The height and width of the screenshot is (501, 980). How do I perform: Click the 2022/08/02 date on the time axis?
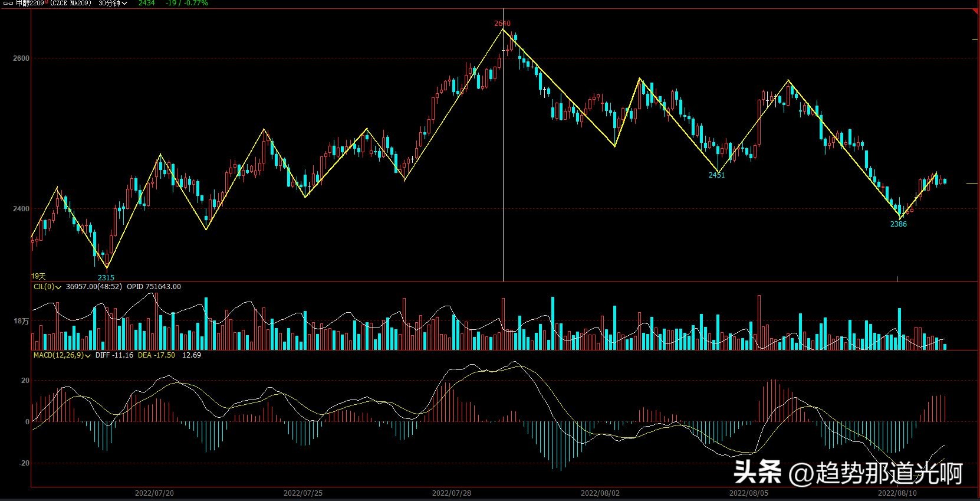(x=600, y=493)
